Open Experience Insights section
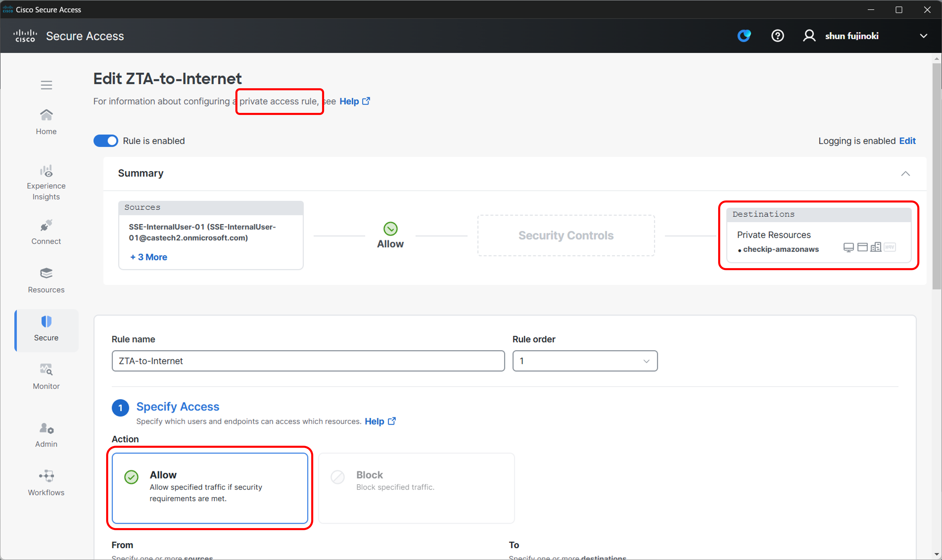The width and height of the screenshot is (942, 560). pos(46,183)
